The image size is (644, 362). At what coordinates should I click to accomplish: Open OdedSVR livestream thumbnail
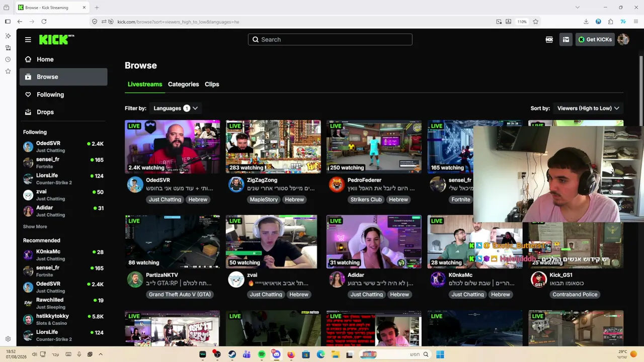point(173,147)
